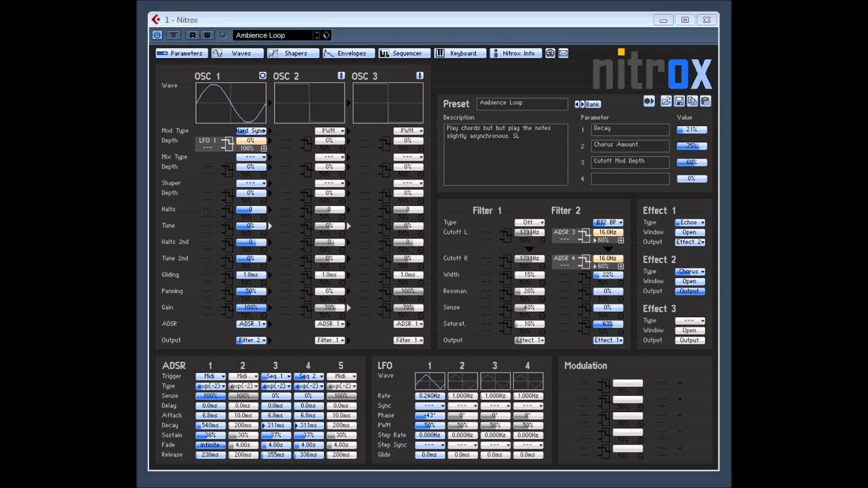Adjust the Decay parameter 21% slider
The width and height of the screenshot is (868, 488).
click(x=692, y=129)
